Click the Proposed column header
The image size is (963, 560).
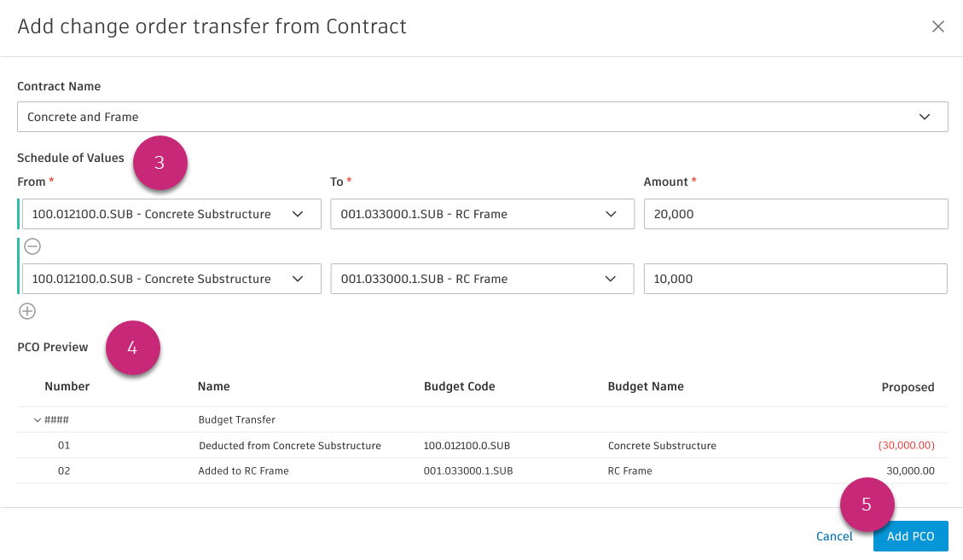(908, 387)
